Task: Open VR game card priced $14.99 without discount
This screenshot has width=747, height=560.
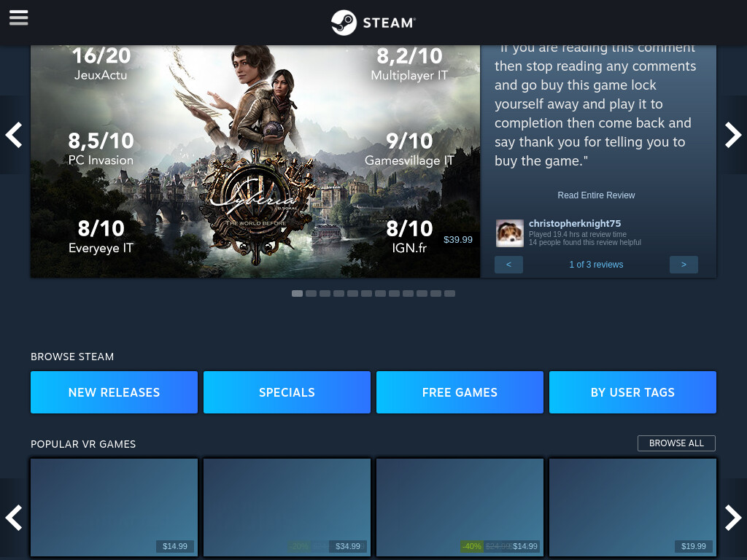Action: pyautogui.click(x=114, y=507)
